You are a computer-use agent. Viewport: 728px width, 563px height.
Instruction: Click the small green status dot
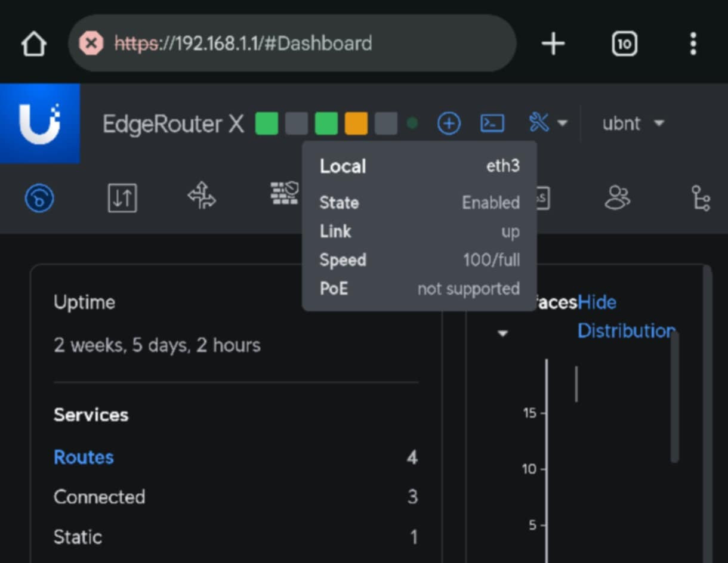click(412, 123)
